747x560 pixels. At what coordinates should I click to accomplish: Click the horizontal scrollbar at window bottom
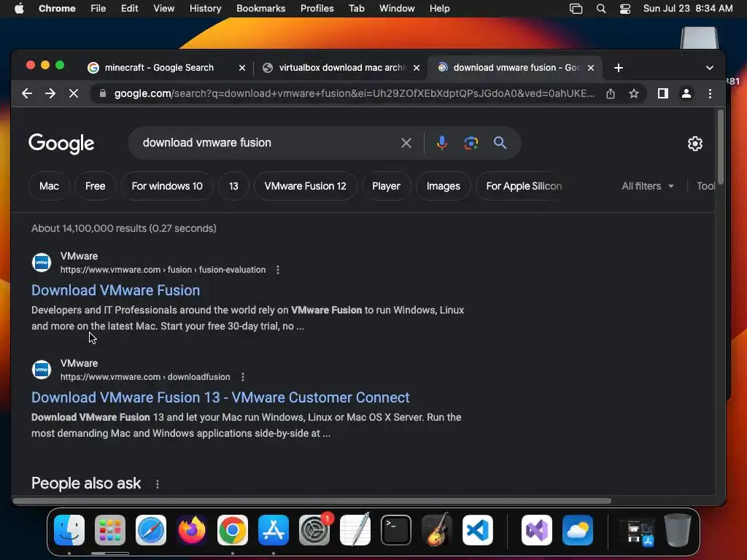click(x=312, y=501)
